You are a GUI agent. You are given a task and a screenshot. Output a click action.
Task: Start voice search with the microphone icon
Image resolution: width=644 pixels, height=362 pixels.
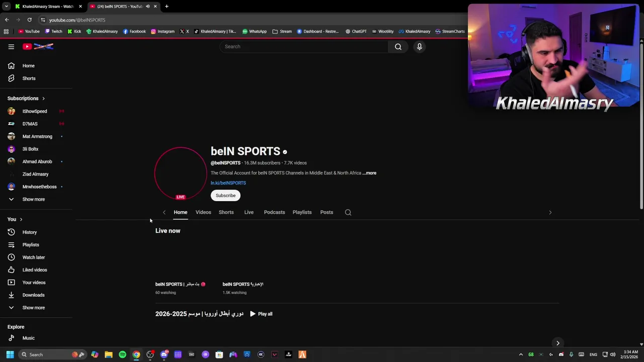(419, 46)
